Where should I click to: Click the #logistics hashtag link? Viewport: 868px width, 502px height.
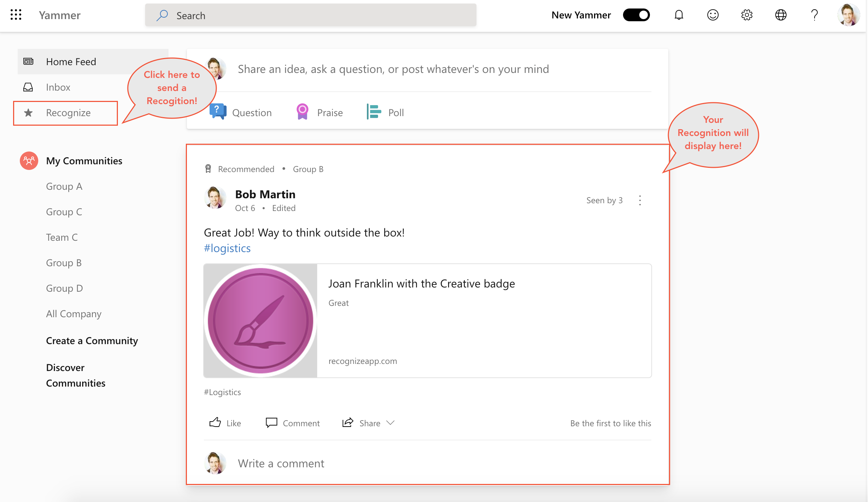click(x=227, y=248)
